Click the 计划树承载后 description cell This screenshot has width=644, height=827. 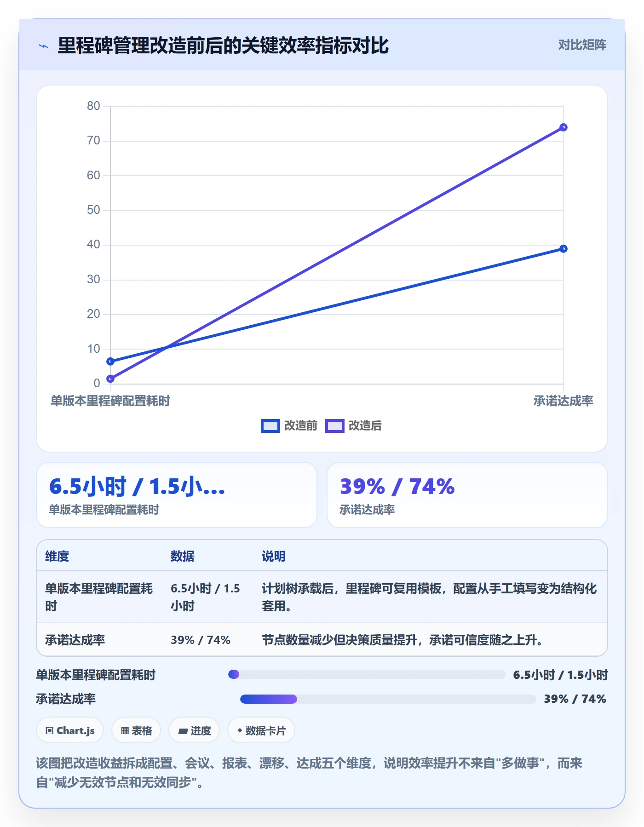click(429, 597)
